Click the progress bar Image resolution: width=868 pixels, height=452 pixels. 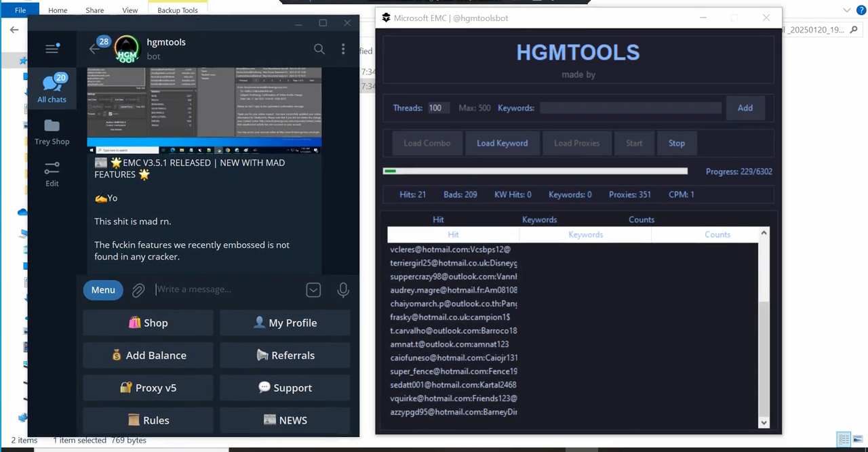535,171
